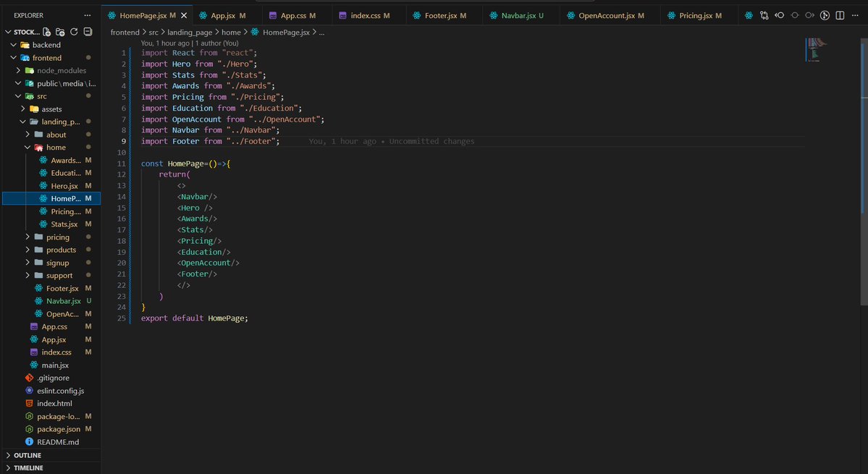This screenshot has width=868, height=474.
Task: Open editor More Actions ellipsis
Action: pyautogui.click(x=855, y=15)
